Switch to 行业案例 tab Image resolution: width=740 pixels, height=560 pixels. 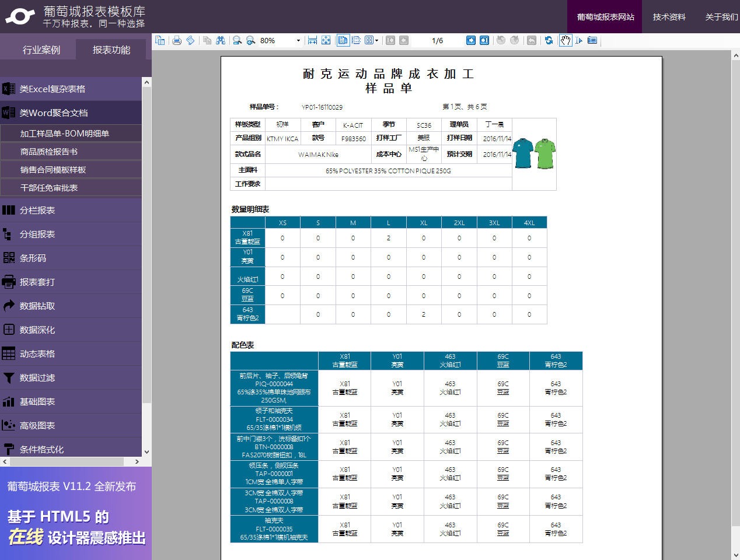click(41, 50)
